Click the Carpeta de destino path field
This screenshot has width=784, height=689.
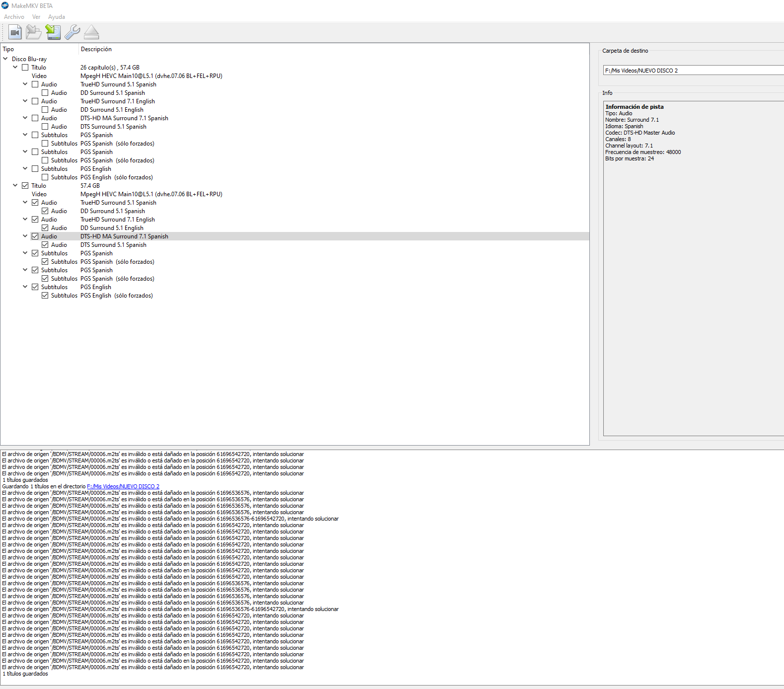click(x=694, y=71)
